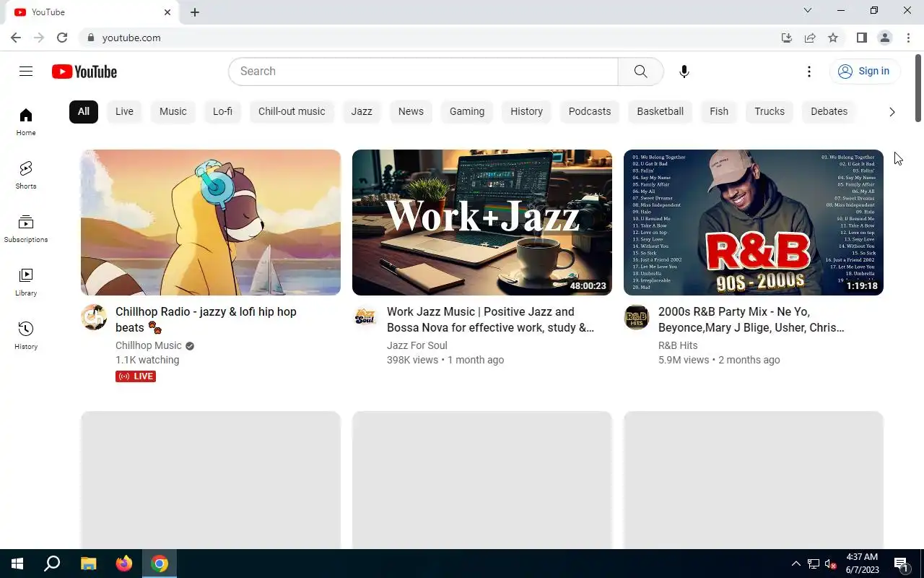Select the Lo-fi filter chip
Screen dimensions: 924x578
(222, 111)
